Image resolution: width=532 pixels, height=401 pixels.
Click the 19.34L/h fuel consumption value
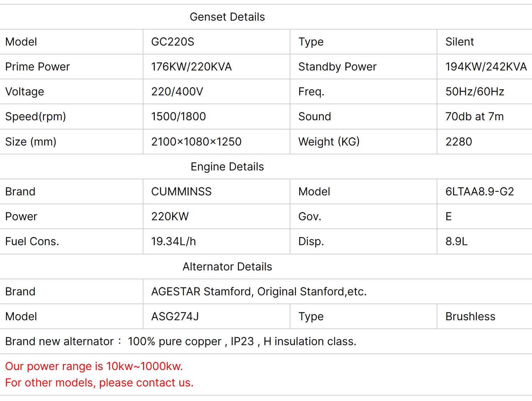click(x=173, y=241)
